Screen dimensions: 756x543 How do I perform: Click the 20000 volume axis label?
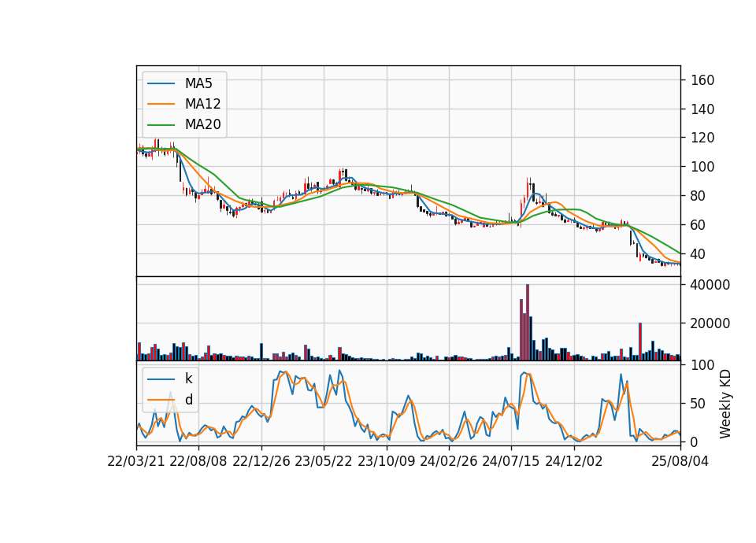710,323
